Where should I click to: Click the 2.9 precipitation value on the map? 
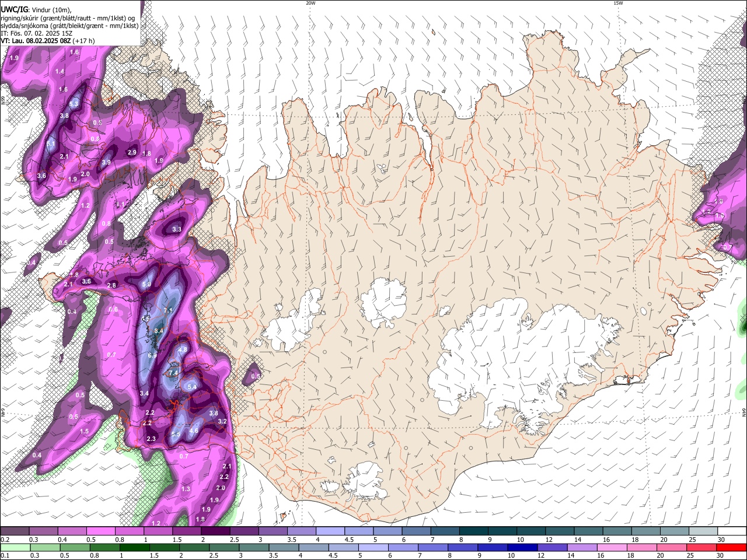click(x=132, y=152)
